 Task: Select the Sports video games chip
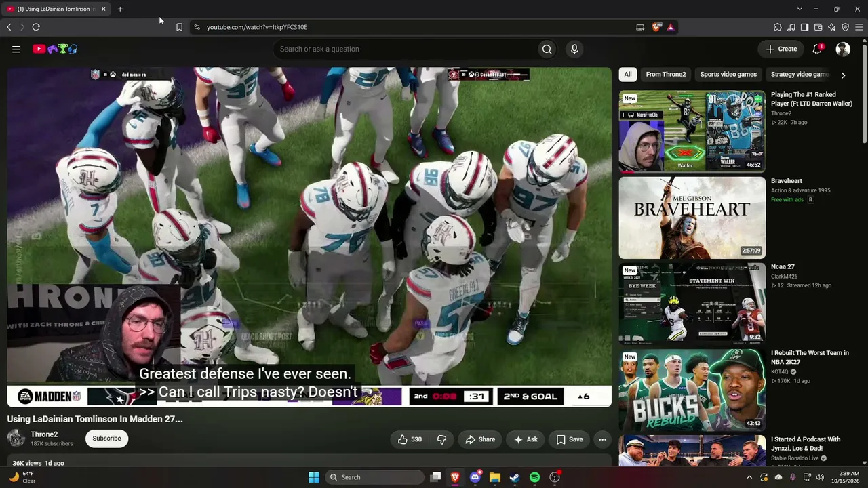[x=728, y=75]
